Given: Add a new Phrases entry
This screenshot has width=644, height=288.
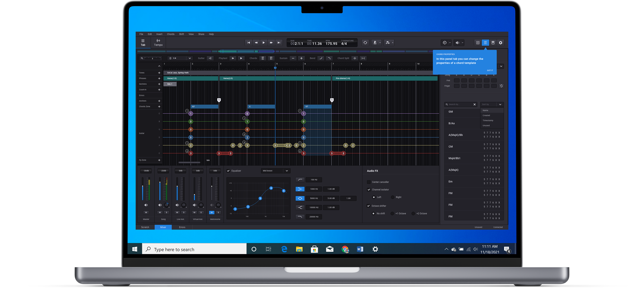Looking at the screenshot, I should pos(159,78).
